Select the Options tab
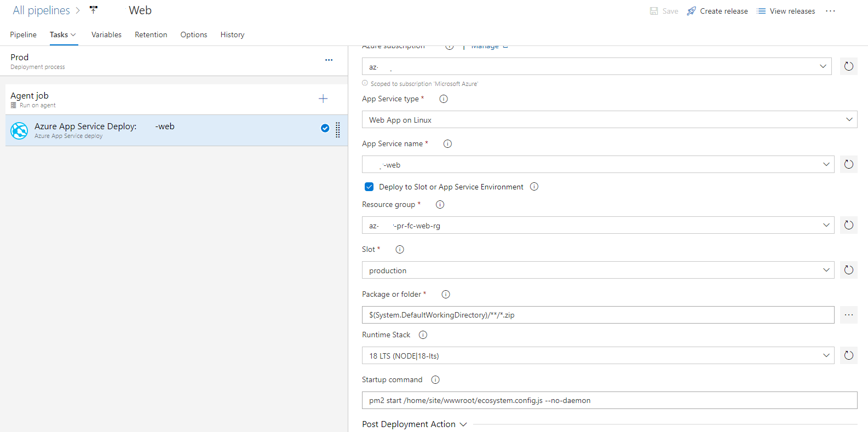 194,34
